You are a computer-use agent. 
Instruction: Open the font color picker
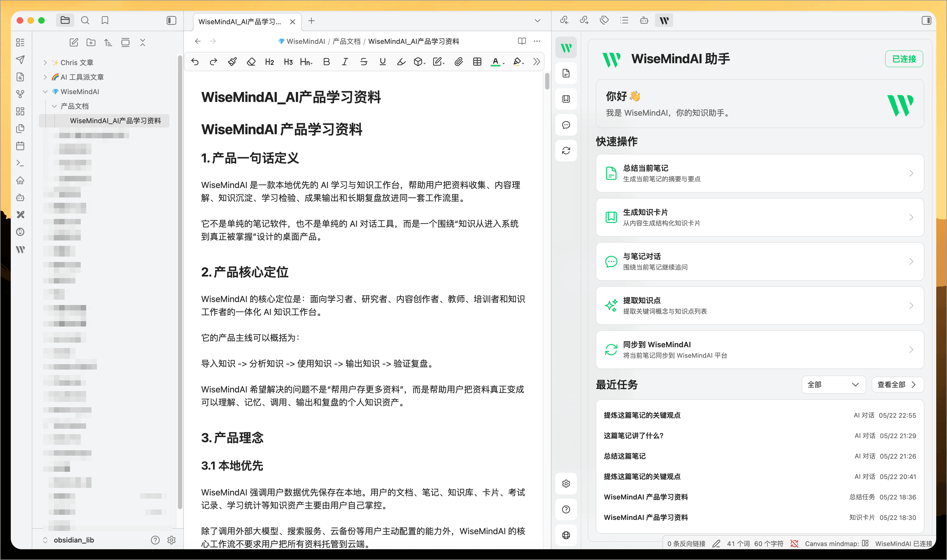point(497,62)
